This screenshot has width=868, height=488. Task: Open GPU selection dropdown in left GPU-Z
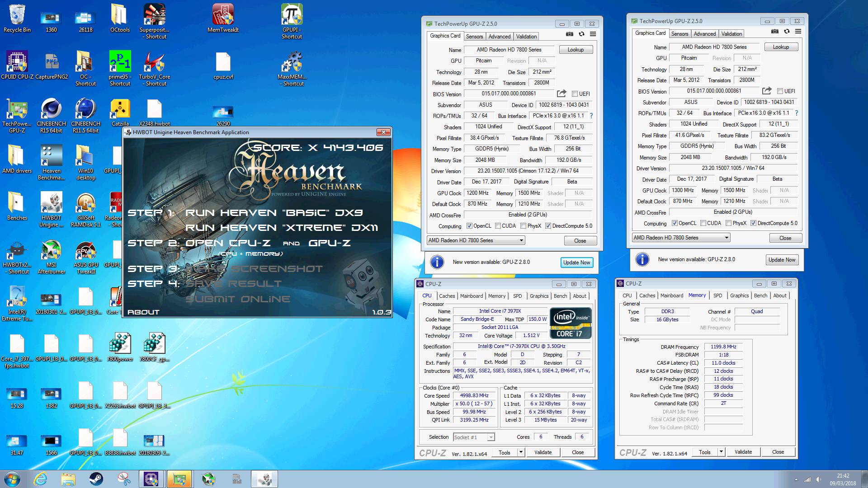click(x=476, y=240)
